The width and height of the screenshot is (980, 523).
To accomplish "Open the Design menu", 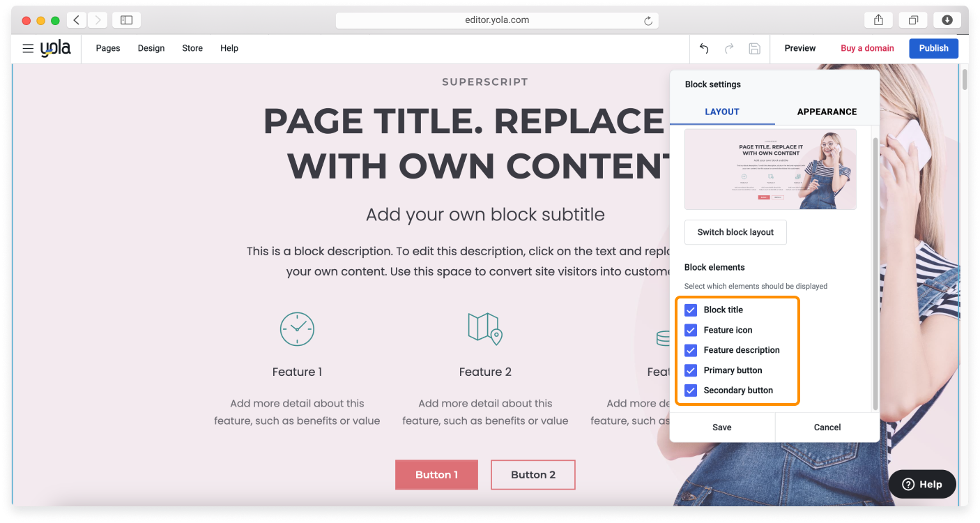I will (x=151, y=49).
